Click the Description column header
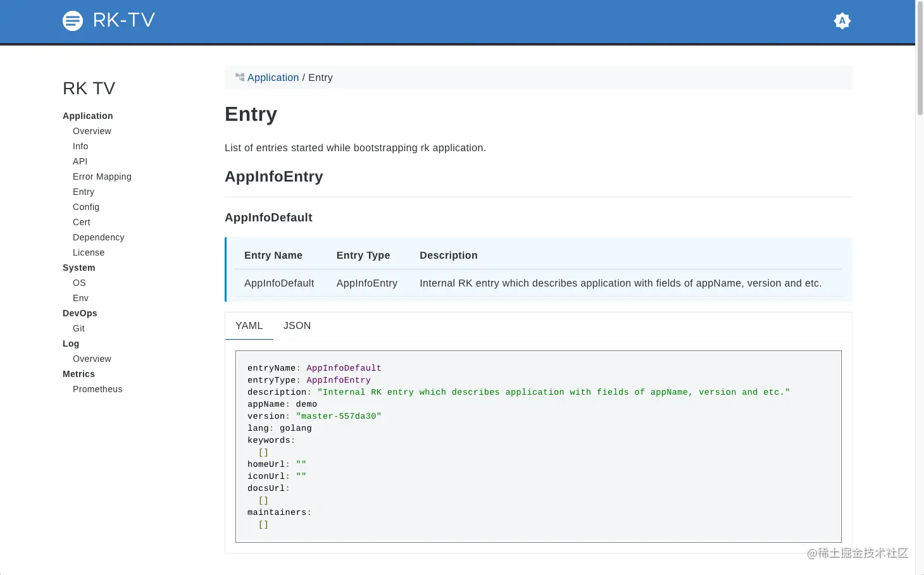Viewport: 924px width, 575px height. (449, 256)
